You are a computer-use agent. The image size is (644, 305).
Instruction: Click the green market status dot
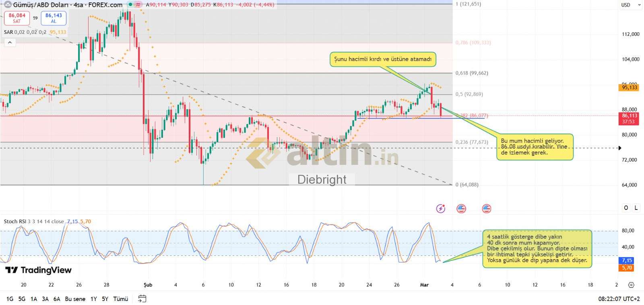130,5
